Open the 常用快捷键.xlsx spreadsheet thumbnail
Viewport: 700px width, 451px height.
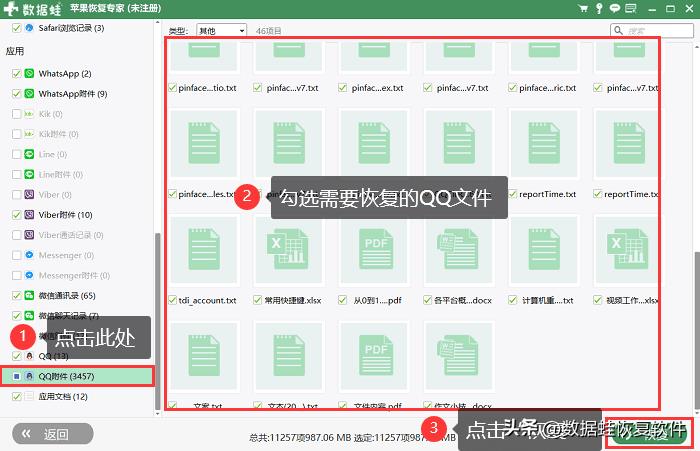pyautogui.click(x=289, y=251)
